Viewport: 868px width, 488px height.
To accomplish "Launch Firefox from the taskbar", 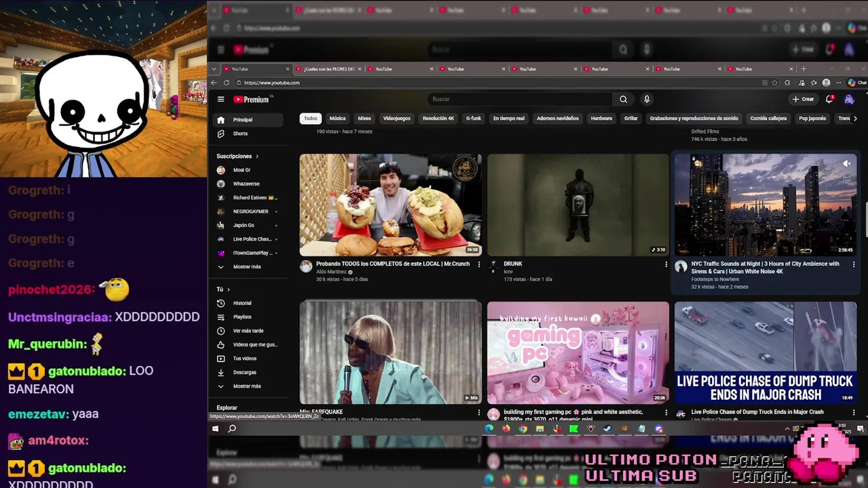I will click(506, 428).
